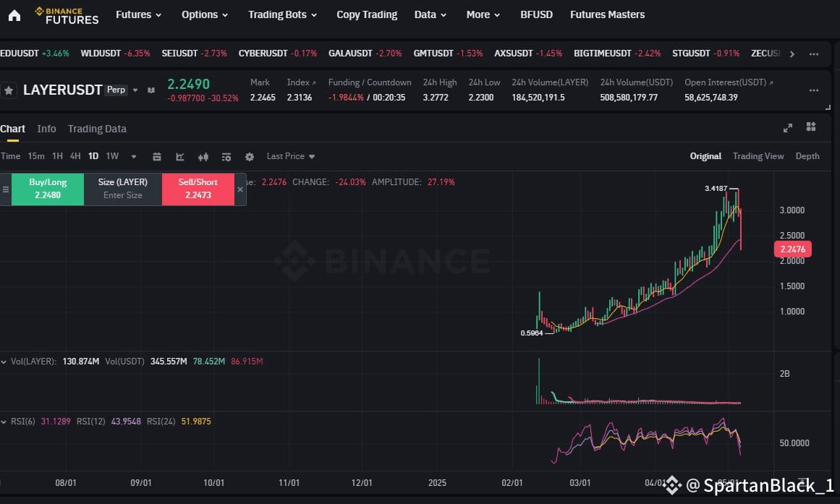Screen dimensions: 840x504
Task: Collapse the Vol(LAYER) indicator
Action: (x=4, y=362)
